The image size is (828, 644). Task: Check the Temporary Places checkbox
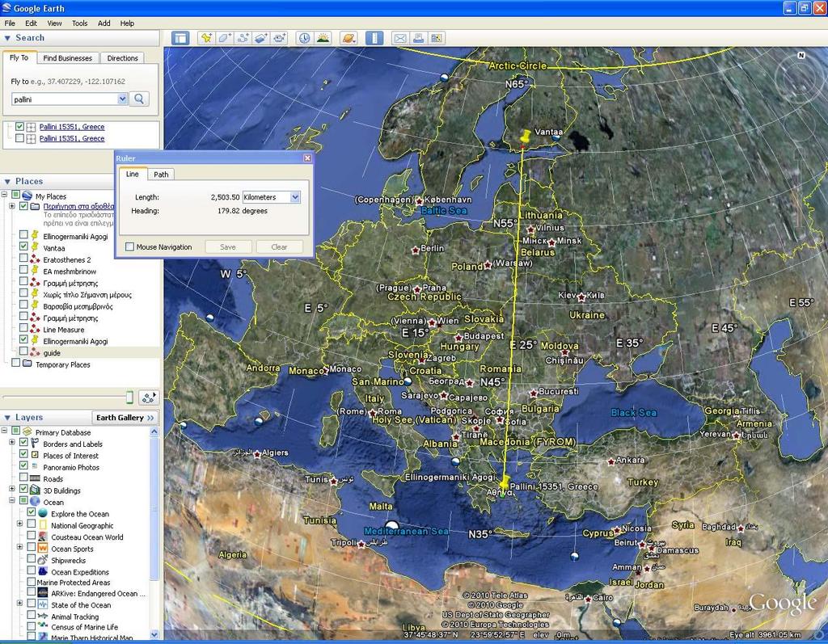point(16,363)
